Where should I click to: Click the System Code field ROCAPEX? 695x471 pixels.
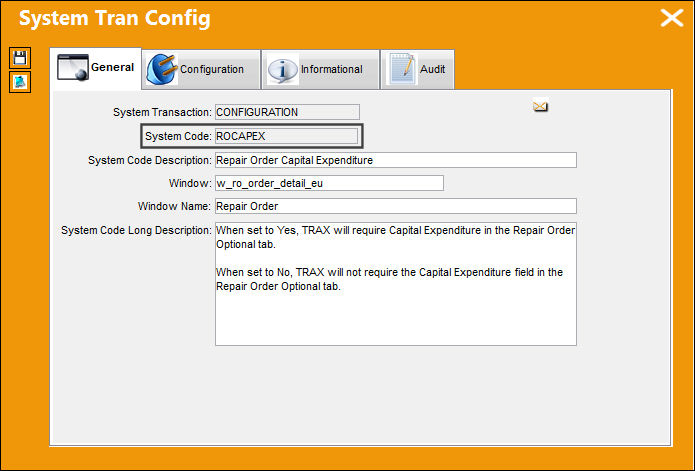286,136
